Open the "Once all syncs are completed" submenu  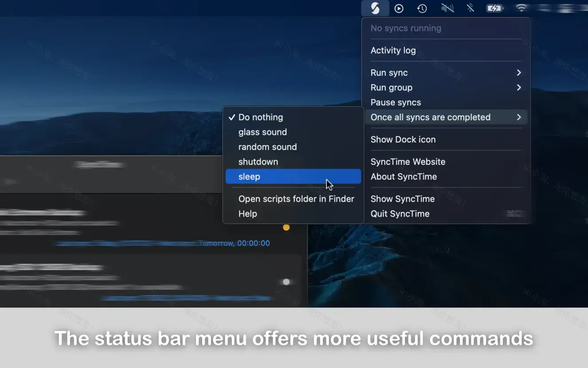click(x=431, y=117)
